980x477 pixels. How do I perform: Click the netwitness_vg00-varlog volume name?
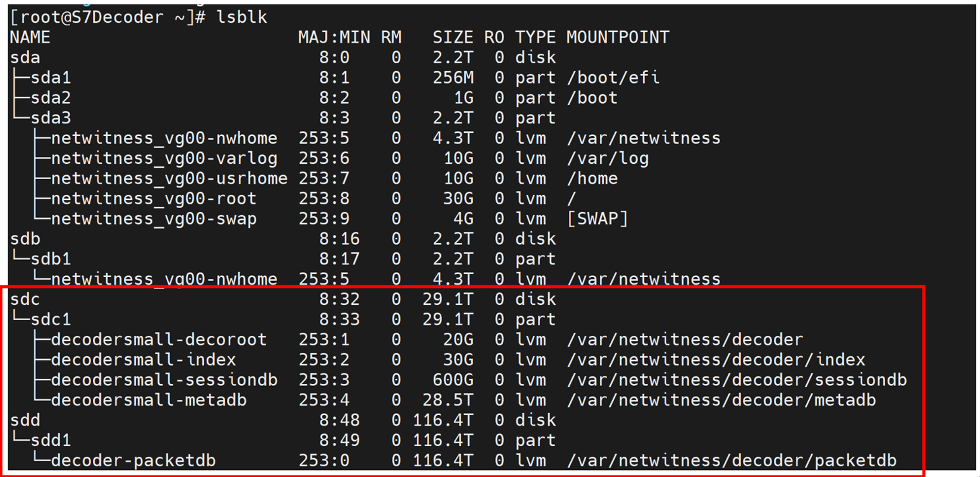pos(164,158)
